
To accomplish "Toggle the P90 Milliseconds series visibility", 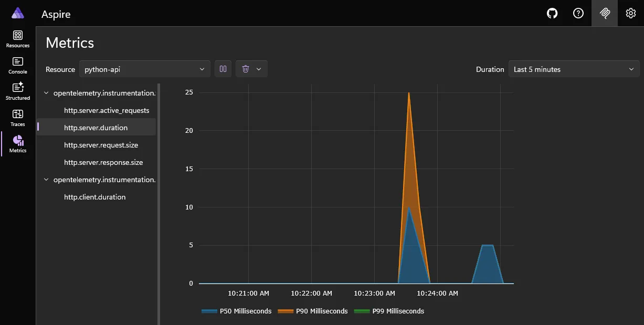I will [313, 311].
